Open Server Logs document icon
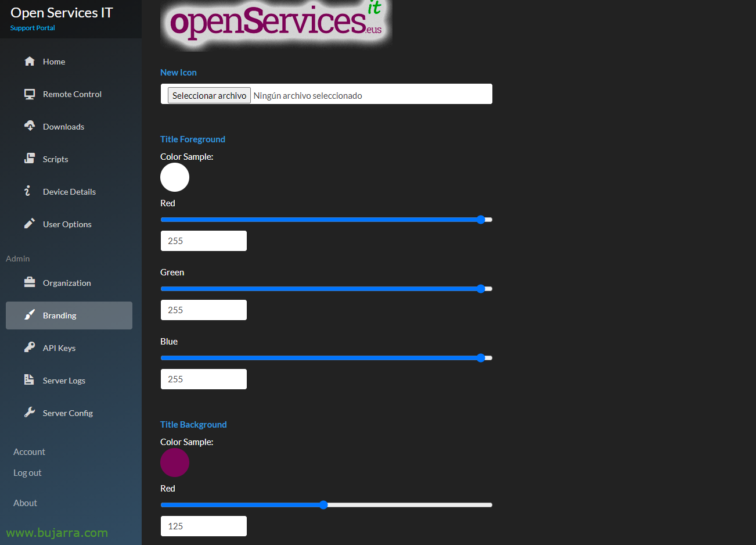Image resolution: width=756 pixels, height=545 pixels. coord(29,380)
